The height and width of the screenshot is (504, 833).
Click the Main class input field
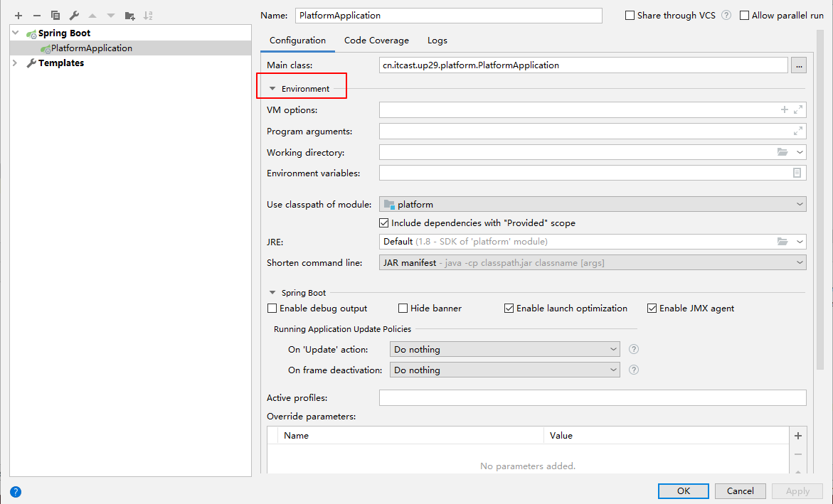point(583,65)
